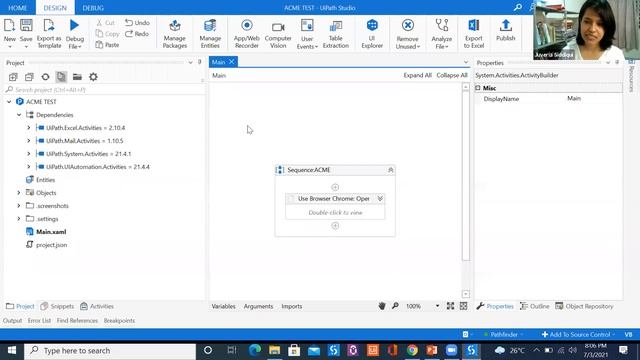Toggle the pan hand tool
The width and height of the screenshot is (640, 360).
(x=382, y=306)
